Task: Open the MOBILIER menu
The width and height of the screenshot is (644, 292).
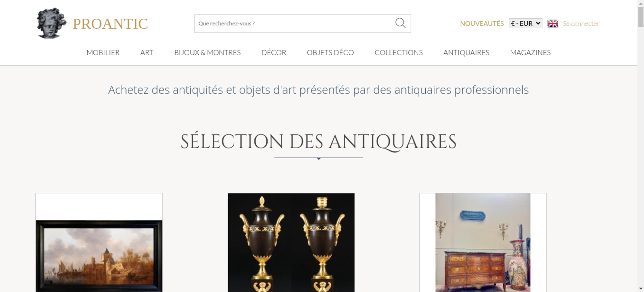Action: pos(103,52)
